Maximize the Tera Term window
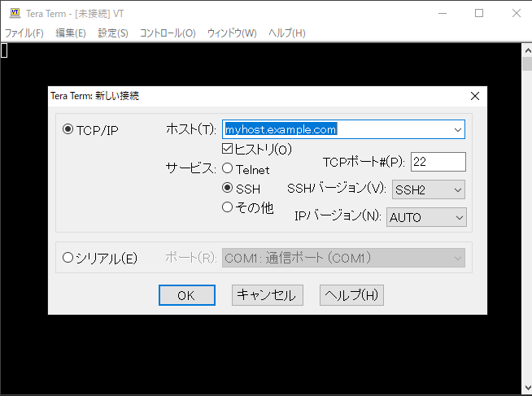Screen dimensions: 532x396 pyautogui.click(x=479, y=13)
